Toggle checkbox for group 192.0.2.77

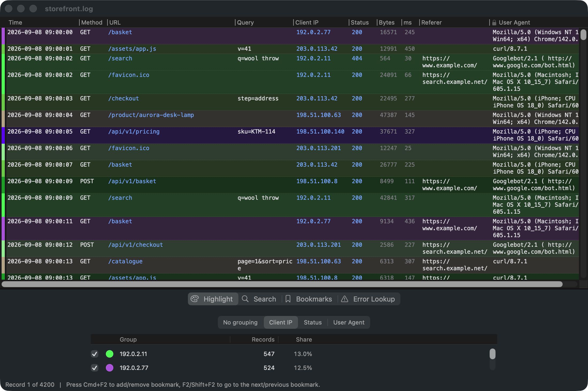[x=95, y=368]
